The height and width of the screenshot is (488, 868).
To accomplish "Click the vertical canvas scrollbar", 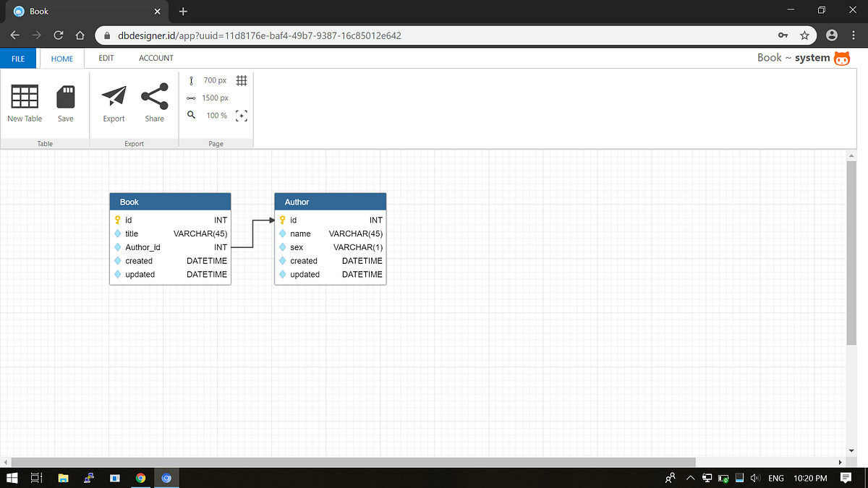I will [x=851, y=253].
